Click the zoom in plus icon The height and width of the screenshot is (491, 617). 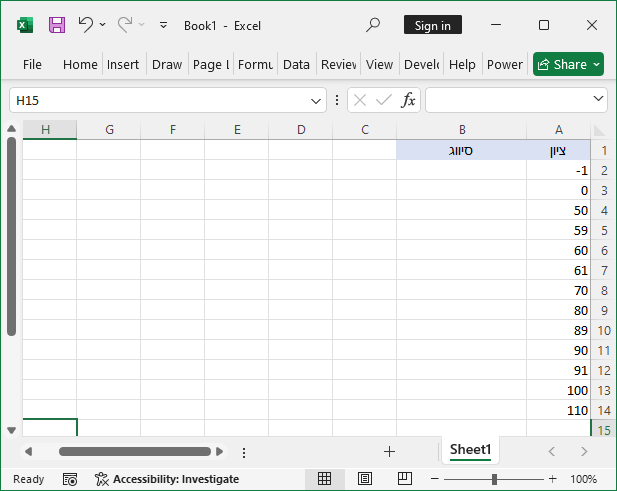[551, 479]
